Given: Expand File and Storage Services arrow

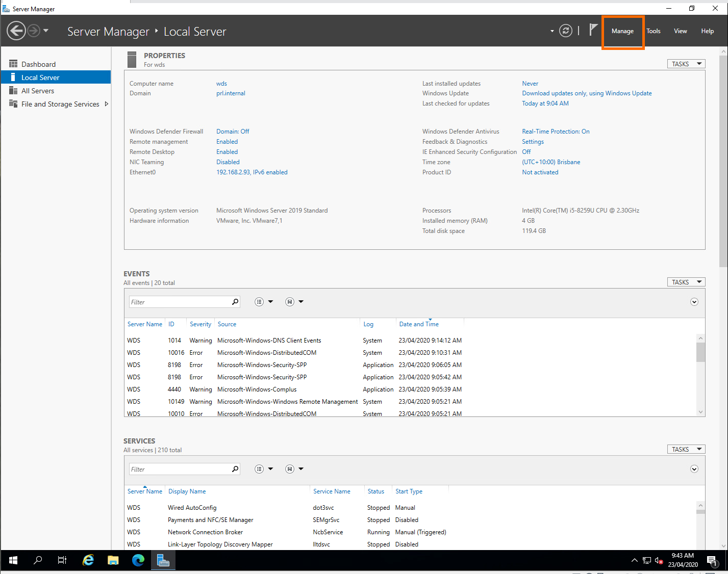Looking at the screenshot, I should click(106, 104).
